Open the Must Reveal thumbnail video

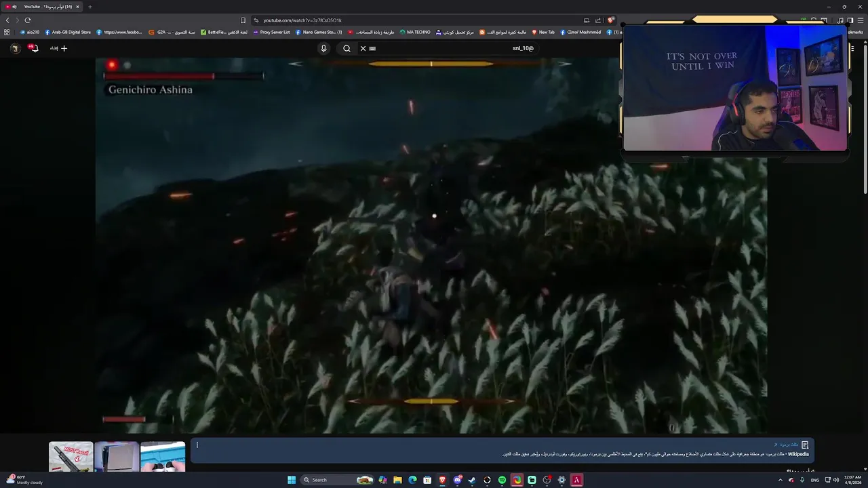(x=71, y=457)
